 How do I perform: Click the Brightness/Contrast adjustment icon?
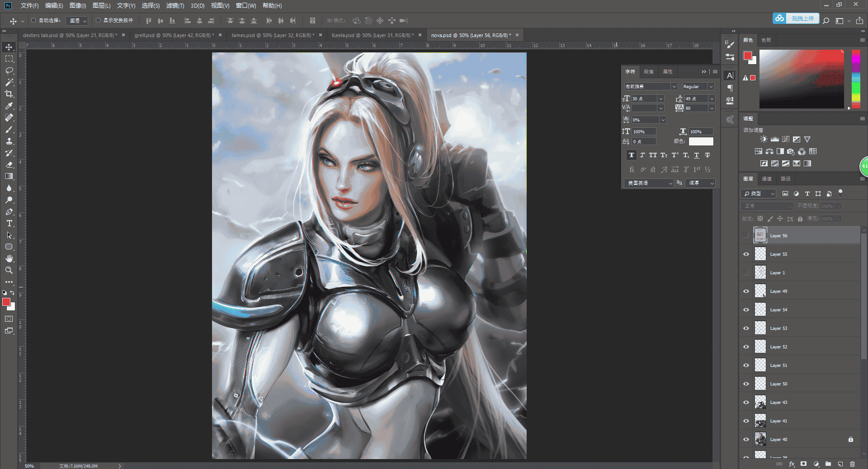764,139
